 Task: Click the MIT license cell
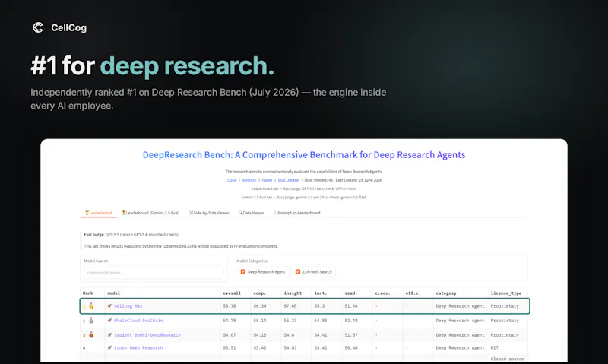pyautogui.click(x=495, y=348)
